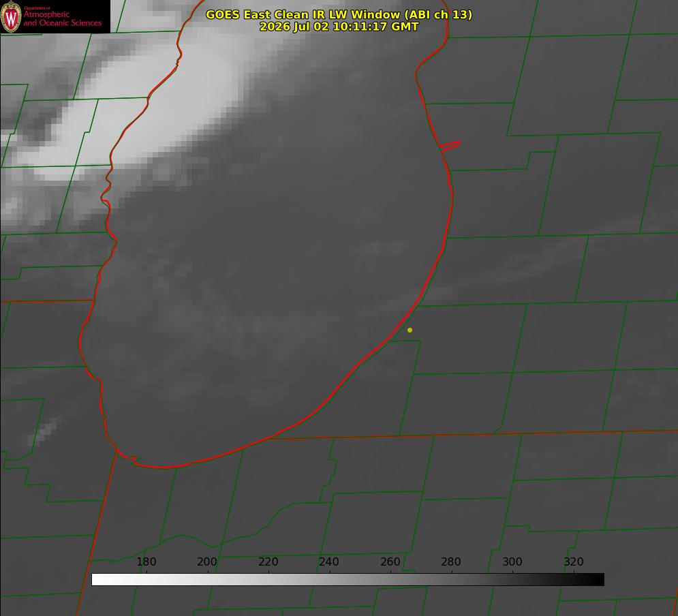Click the yellow location dot marker
678x616 pixels.
coord(410,330)
